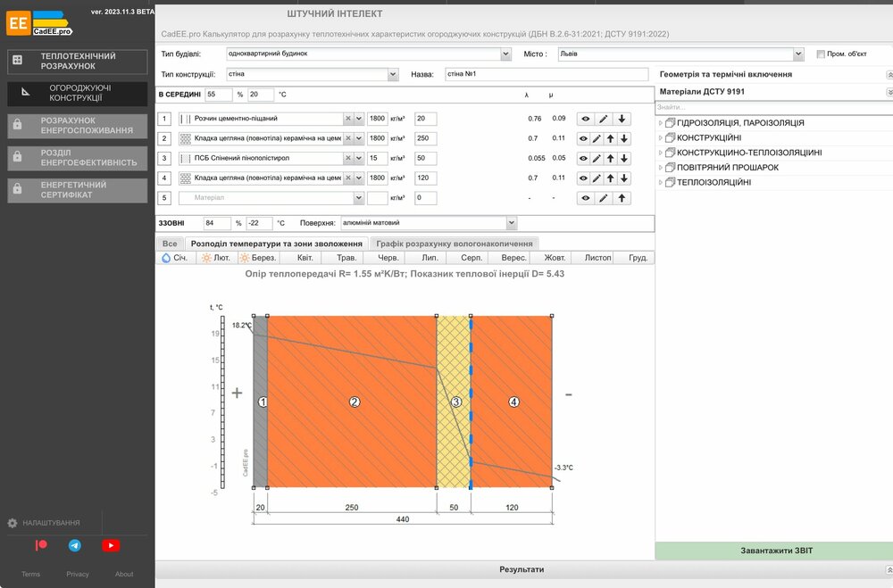Open the YouTube icon in sidebar
The image size is (893, 588).
click(111, 545)
